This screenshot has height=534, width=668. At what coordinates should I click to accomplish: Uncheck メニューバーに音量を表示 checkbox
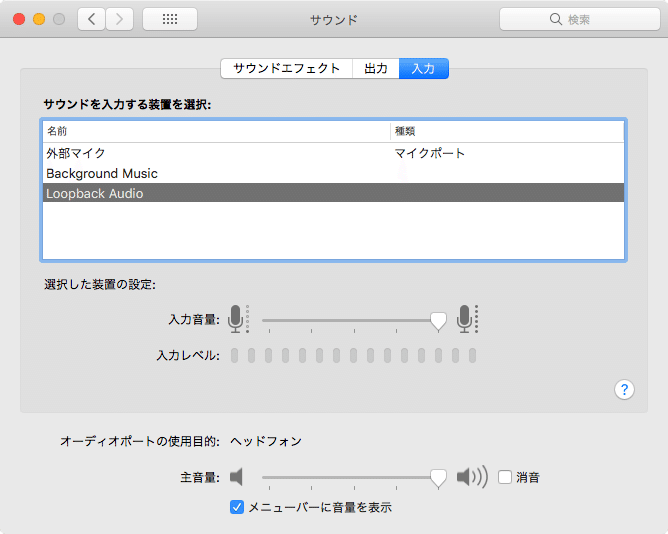237,507
